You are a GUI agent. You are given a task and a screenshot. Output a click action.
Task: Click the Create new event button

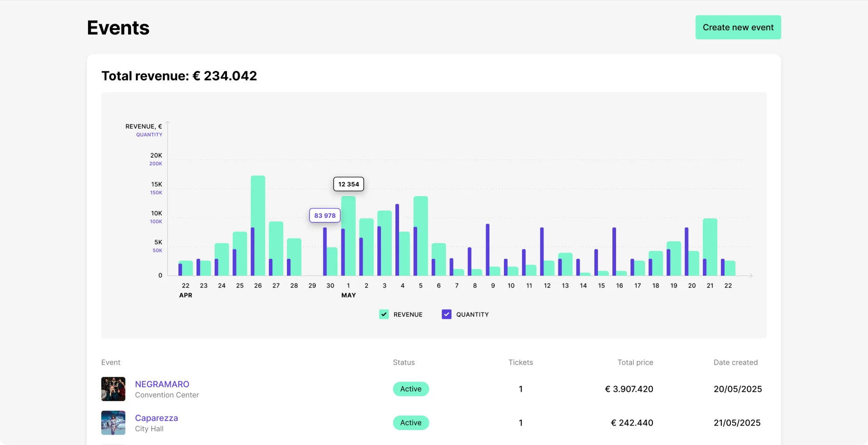point(738,27)
